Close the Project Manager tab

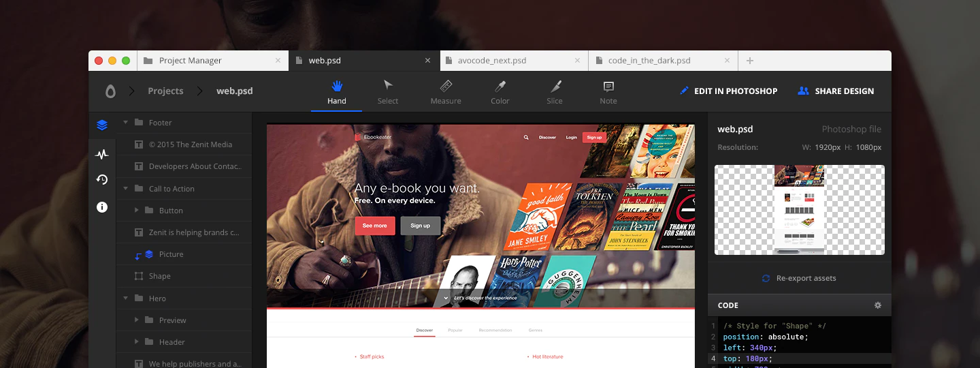point(278,61)
